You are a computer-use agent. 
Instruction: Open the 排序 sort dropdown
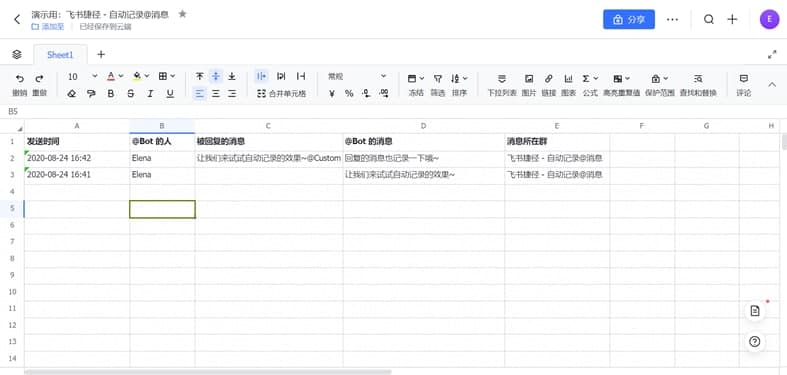pyautogui.click(x=459, y=84)
